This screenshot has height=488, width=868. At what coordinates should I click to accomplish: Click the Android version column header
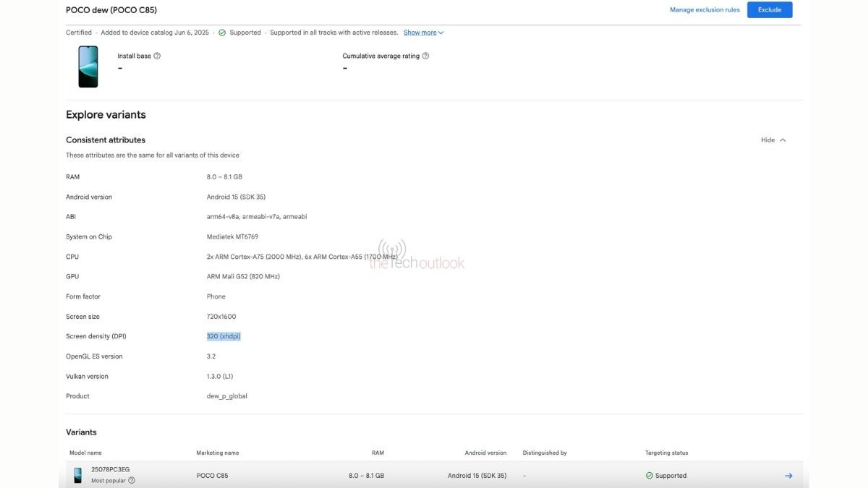click(485, 453)
